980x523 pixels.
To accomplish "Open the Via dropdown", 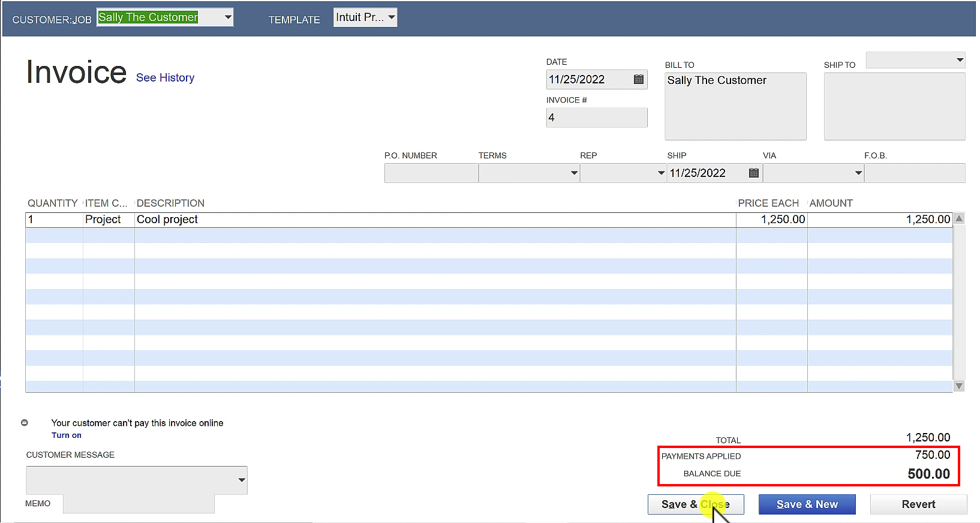I will 858,173.
